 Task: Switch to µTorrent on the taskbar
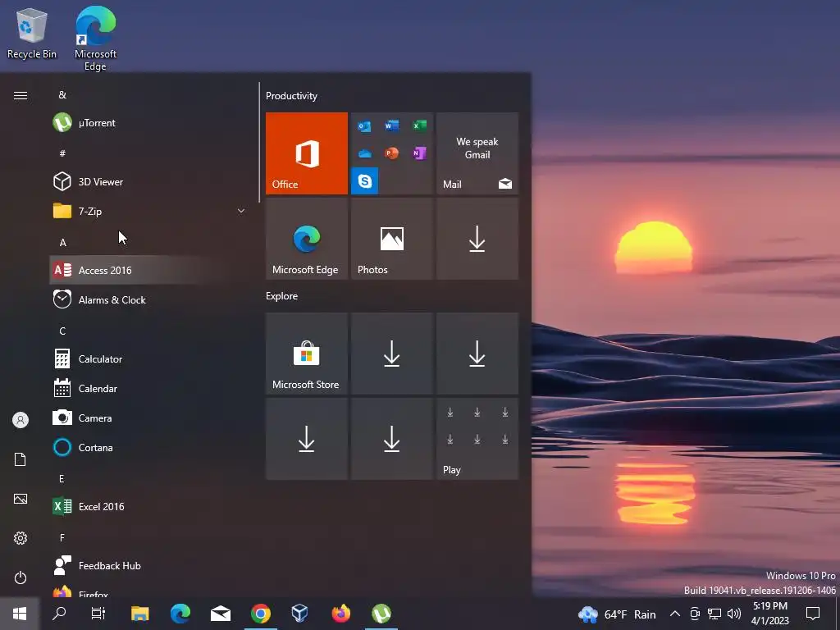click(381, 614)
